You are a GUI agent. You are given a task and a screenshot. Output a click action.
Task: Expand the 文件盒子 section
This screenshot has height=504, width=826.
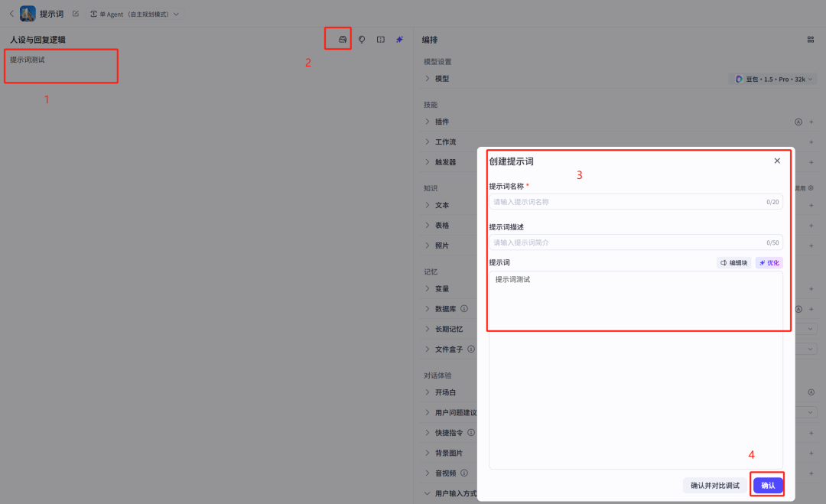[428, 350]
